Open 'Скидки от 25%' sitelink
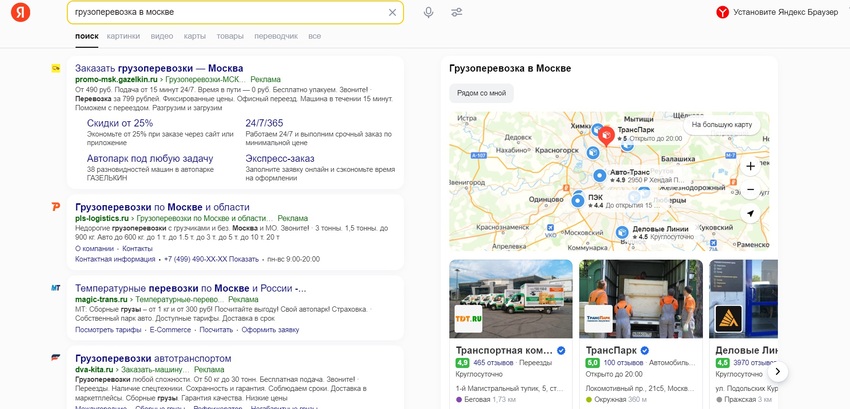Image resolution: width=850 pixels, height=409 pixels. pos(120,123)
